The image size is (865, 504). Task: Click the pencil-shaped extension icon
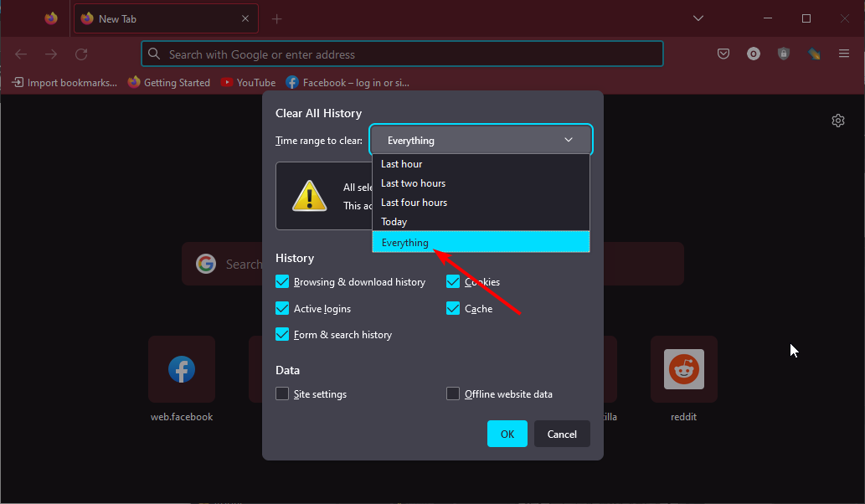point(814,54)
